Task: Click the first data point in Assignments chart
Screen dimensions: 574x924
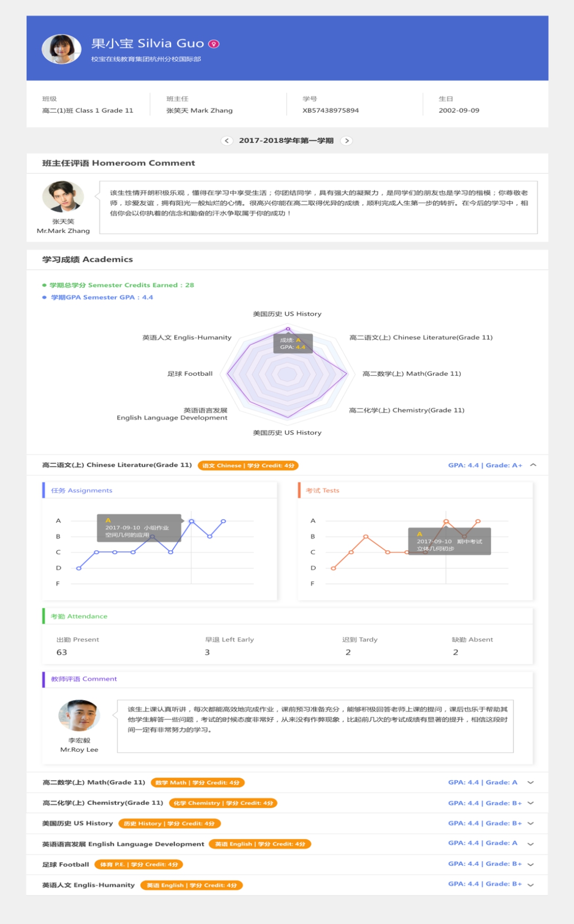Action: (79, 568)
